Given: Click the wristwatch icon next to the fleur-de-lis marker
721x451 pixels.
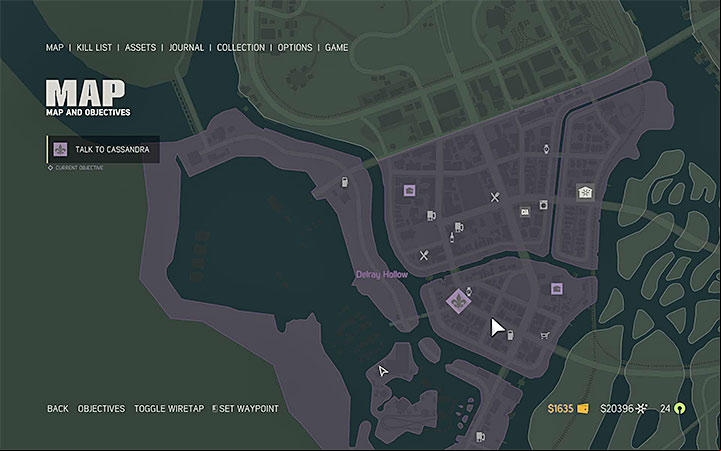Looking at the screenshot, I should pos(469,291).
